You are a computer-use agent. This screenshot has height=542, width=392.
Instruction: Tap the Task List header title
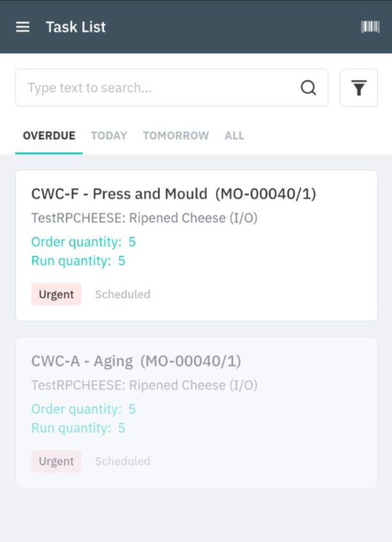pos(75,27)
